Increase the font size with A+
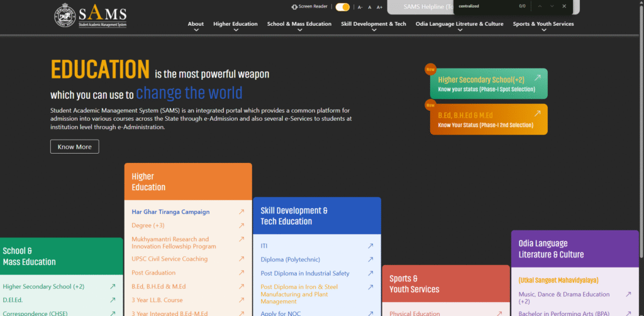The height and width of the screenshot is (316, 644). click(x=379, y=8)
